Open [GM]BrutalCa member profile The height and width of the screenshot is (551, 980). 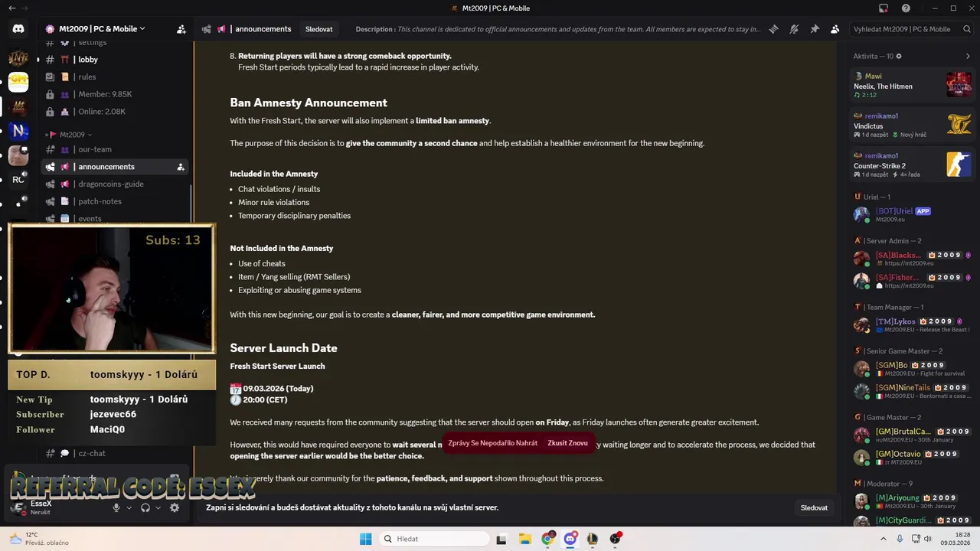pyautogui.click(x=911, y=435)
